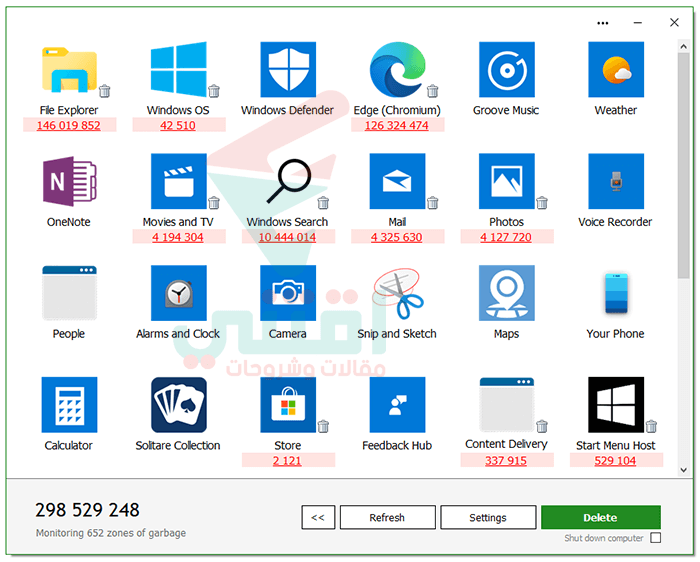Screen dimensions: 700x562
Task: Toggle the Edge (Chromium) trash bin
Action: click(x=433, y=91)
